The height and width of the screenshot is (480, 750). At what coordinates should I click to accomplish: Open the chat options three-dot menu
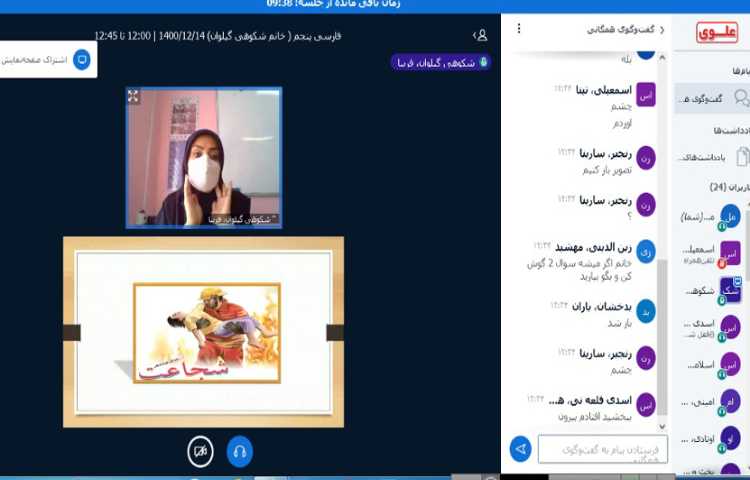[518, 29]
